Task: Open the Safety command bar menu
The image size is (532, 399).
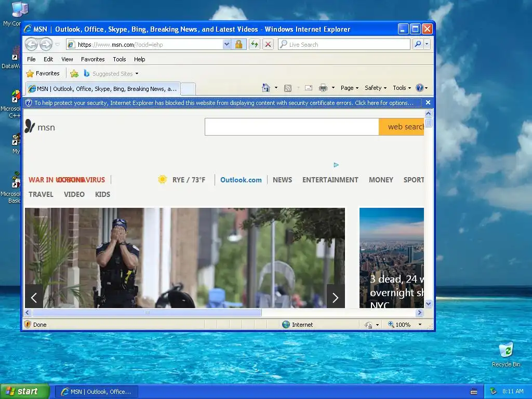Action: (x=375, y=88)
